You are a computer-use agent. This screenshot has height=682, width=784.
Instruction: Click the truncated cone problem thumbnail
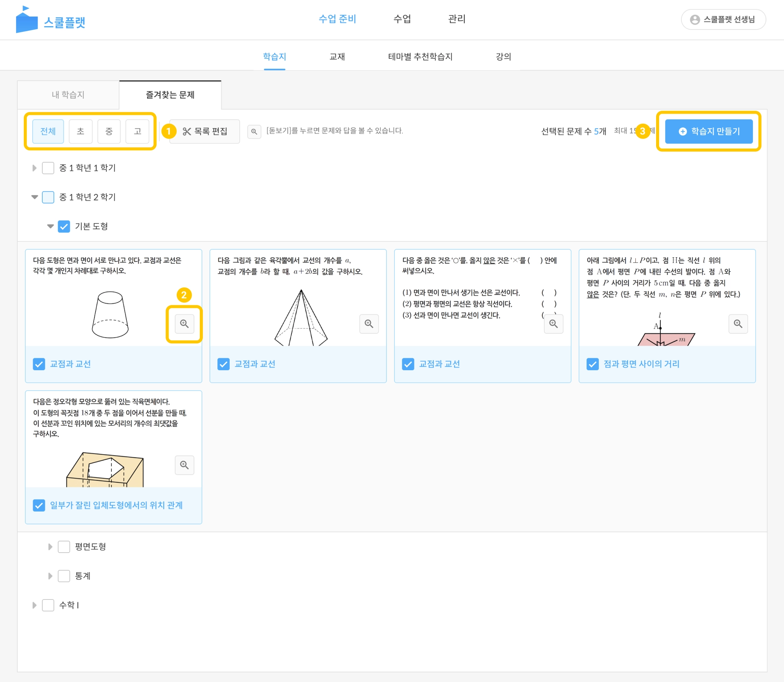point(110,315)
